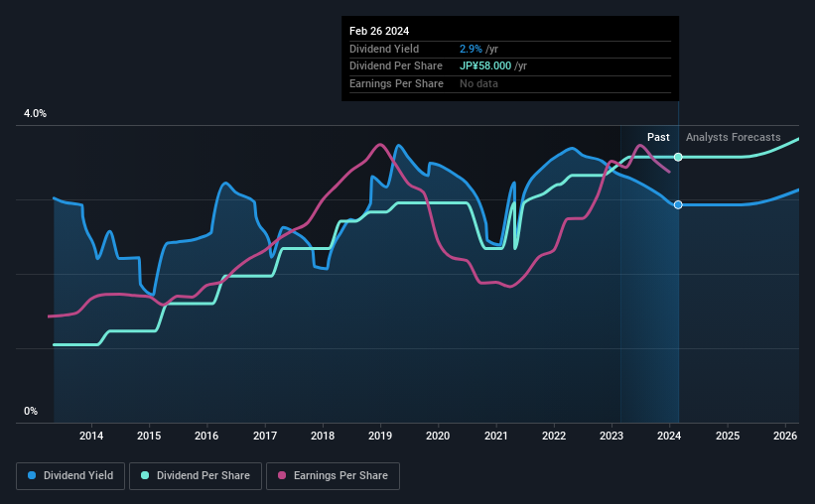The width and height of the screenshot is (815, 504).
Task: Click the 2017 x-axis label
Action: pos(265,436)
